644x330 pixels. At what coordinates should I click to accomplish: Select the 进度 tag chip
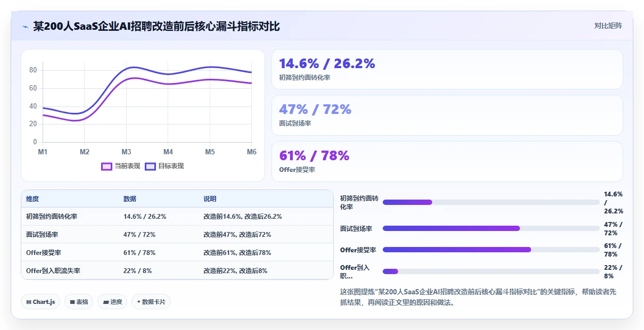click(x=112, y=302)
